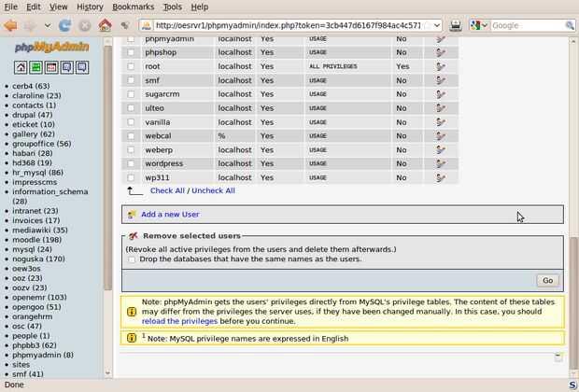This screenshot has width=579, height=392.
Task: Open the browser Home page icon
Action: coord(106,25)
